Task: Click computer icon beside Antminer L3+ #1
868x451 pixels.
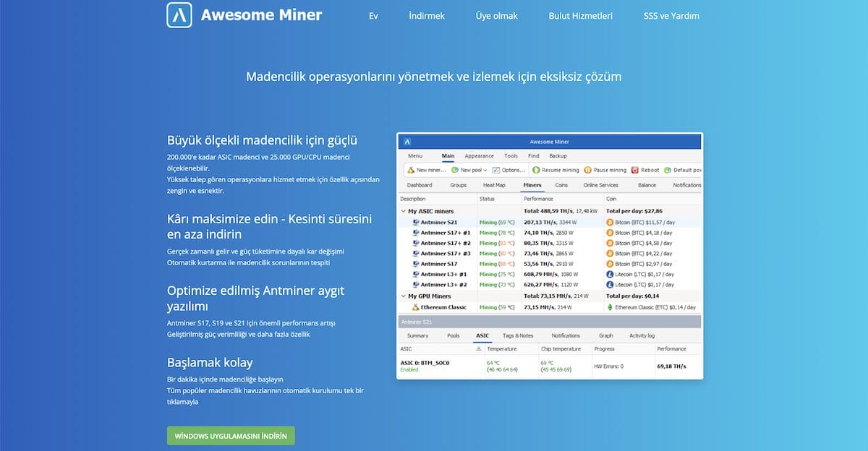Action: (416, 274)
